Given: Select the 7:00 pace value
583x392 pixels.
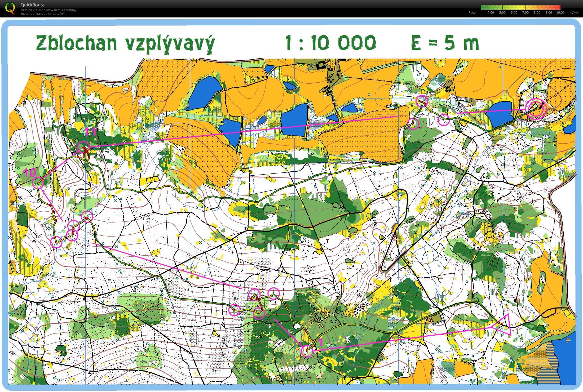Looking at the screenshot, I should 525,12.
